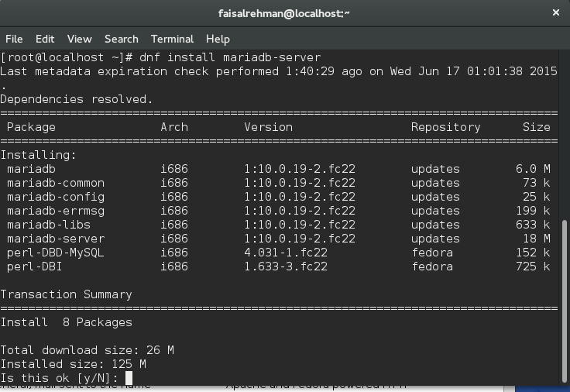Click 'i686' arch in mariadb-config row

click(x=174, y=197)
